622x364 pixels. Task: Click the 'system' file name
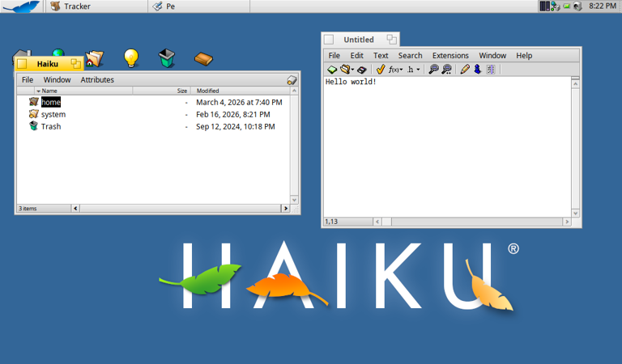(53, 115)
